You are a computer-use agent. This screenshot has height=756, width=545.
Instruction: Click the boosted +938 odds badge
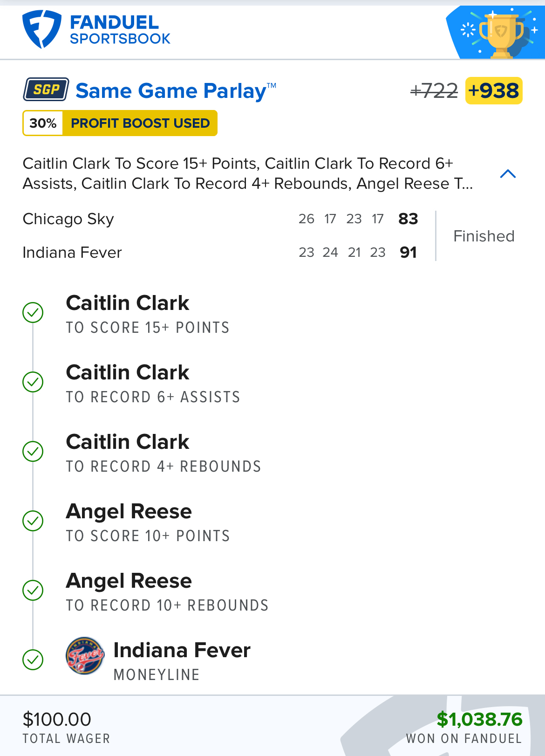494,90
